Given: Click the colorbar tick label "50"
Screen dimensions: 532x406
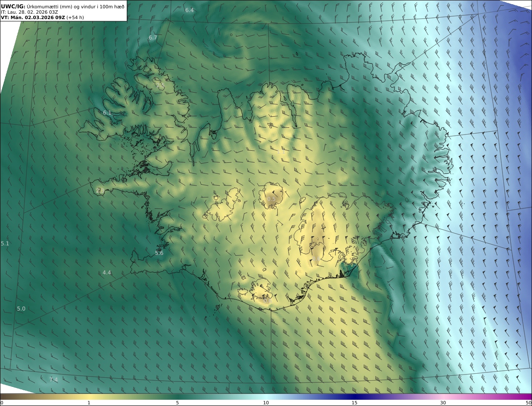Looking at the screenshot, I should tap(529, 403).
